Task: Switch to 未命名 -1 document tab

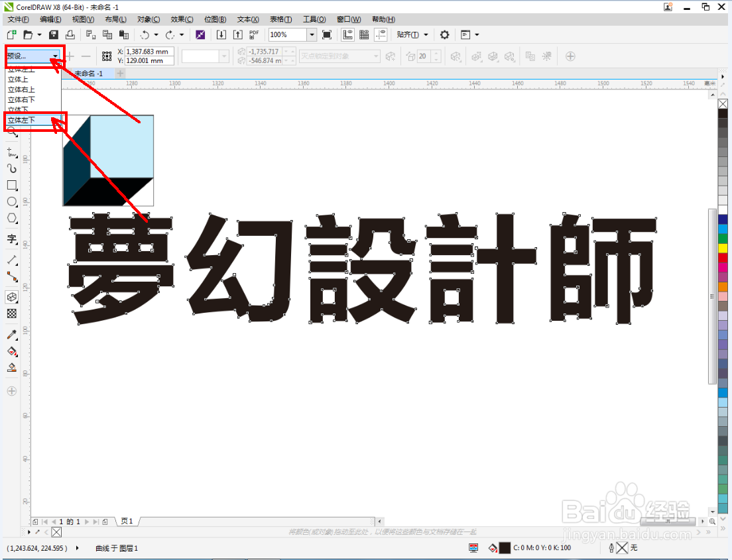Action: coord(89,74)
